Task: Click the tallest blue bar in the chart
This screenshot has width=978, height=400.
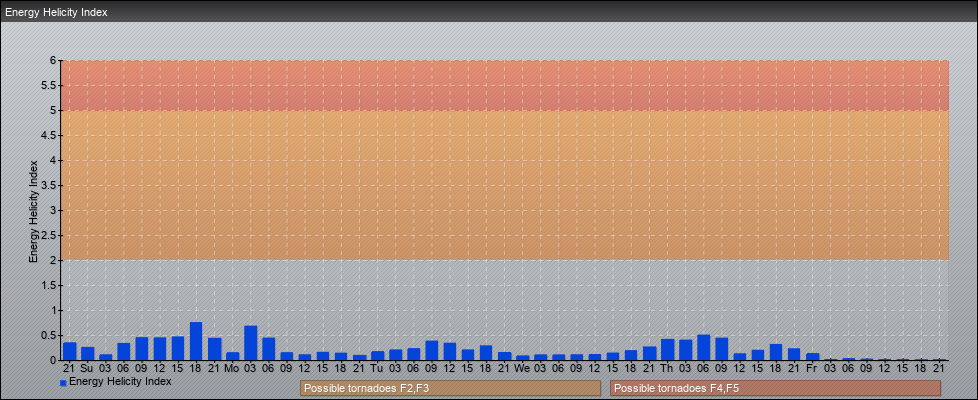Action: pyautogui.click(x=196, y=341)
